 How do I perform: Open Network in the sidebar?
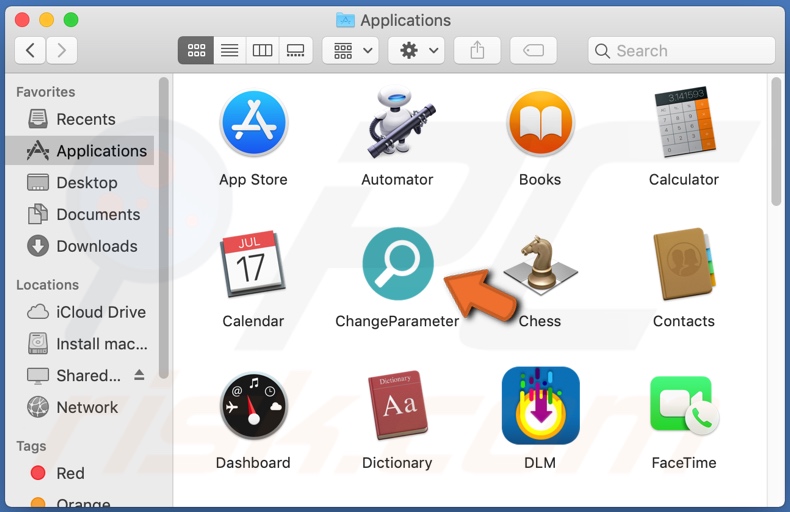click(81, 407)
